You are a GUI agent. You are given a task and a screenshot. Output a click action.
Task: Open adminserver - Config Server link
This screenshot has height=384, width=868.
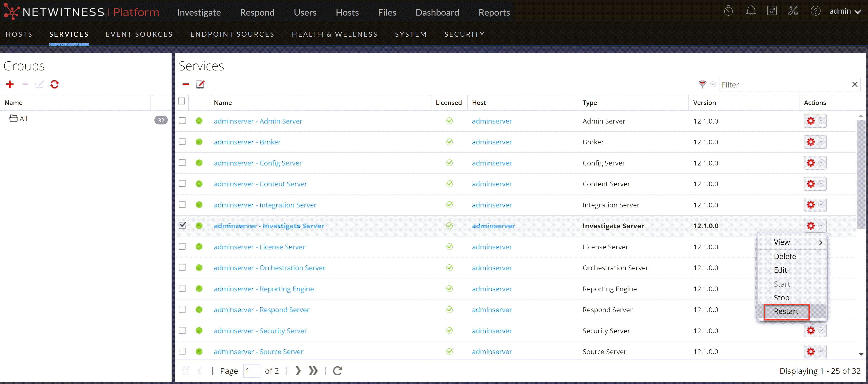(257, 163)
